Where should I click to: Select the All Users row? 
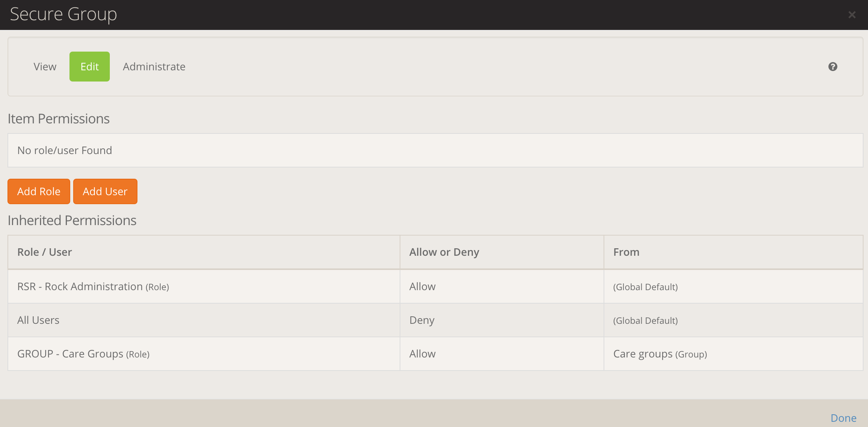(x=38, y=320)
